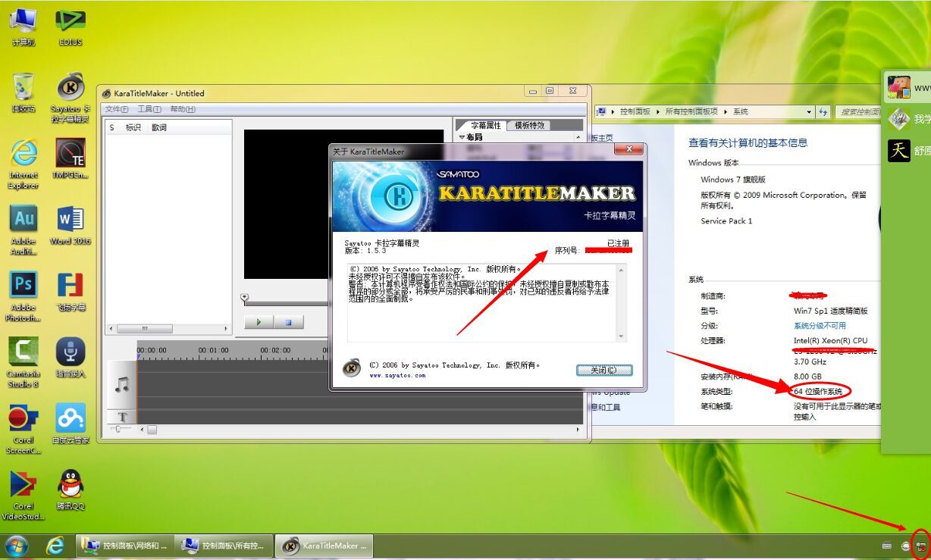Click the keyboard tray icon in taskbar

[887, 546]
